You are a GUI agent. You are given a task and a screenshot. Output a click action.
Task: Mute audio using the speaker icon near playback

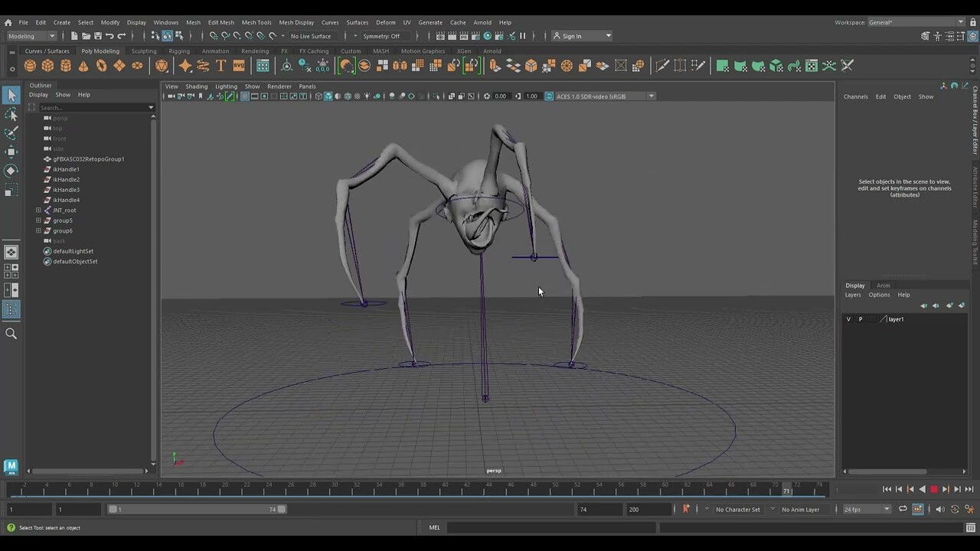click(x=940, y=509)
